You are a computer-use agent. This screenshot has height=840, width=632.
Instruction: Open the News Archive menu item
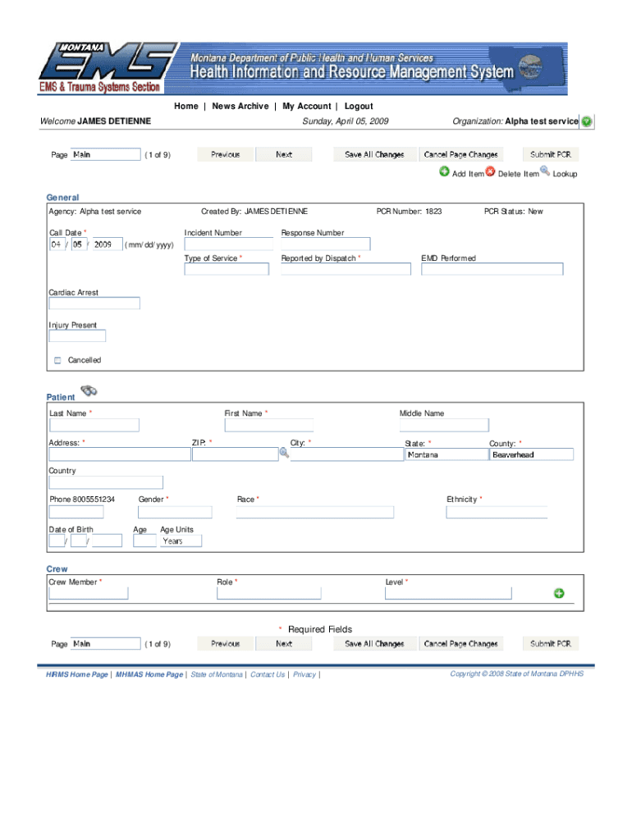(240, 106)
